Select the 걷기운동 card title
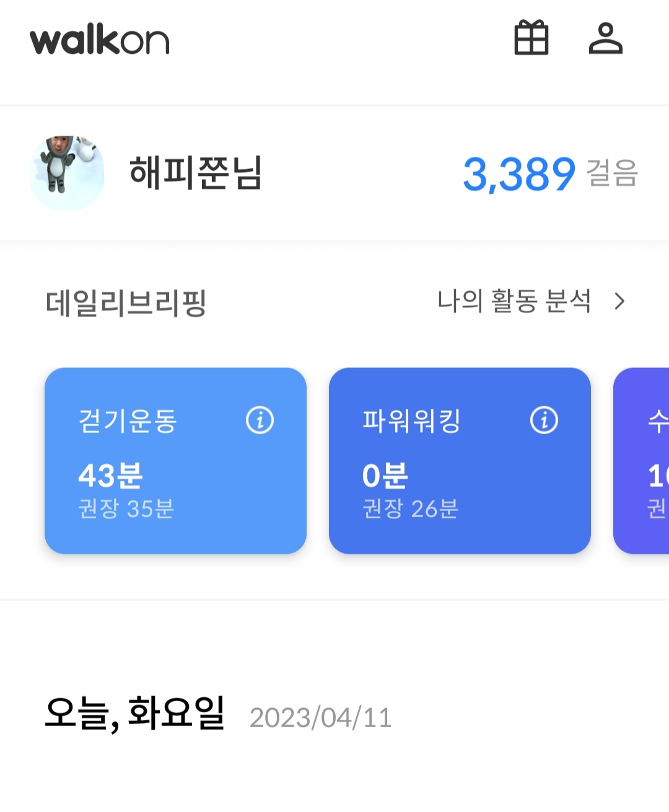The height and width of the screenshot is (812, 669). (128, 421)
